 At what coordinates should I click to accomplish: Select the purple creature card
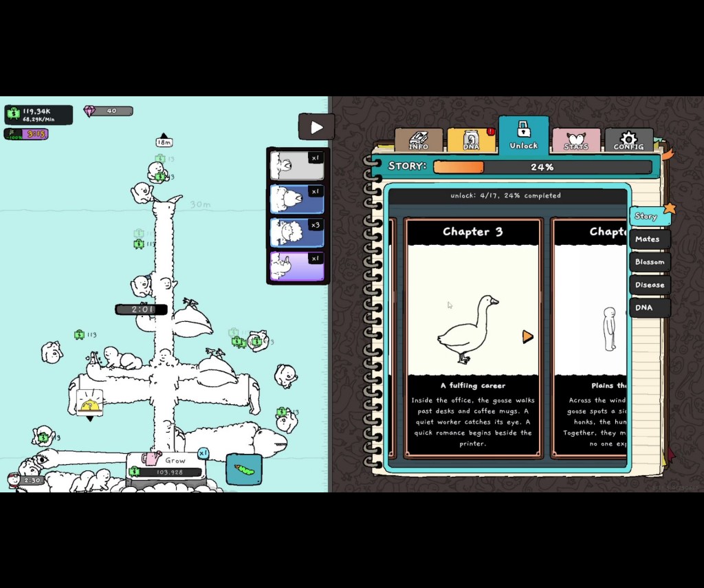point(297,265)
